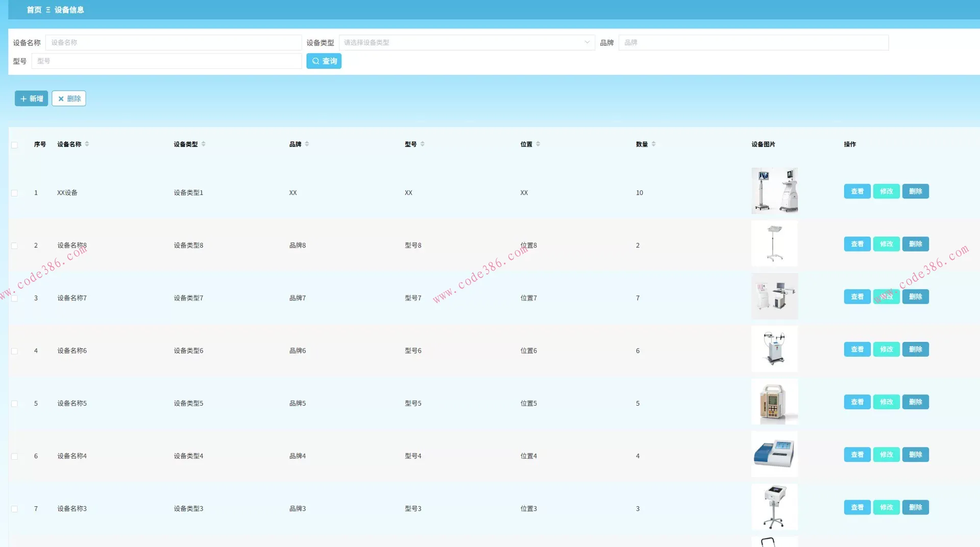Delete 设备名称4 using its row 删除 button
980x547 pixels.
[915, 455]
